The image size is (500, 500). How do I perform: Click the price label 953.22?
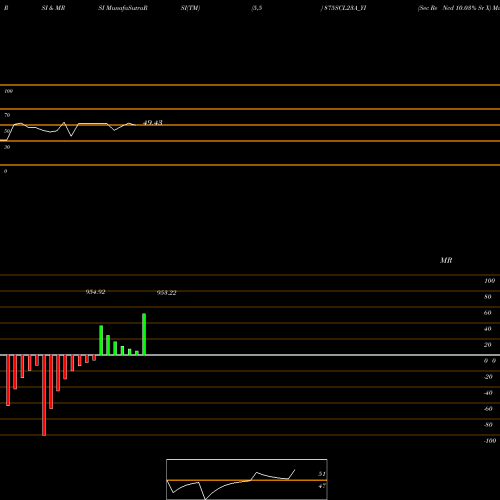167,293
